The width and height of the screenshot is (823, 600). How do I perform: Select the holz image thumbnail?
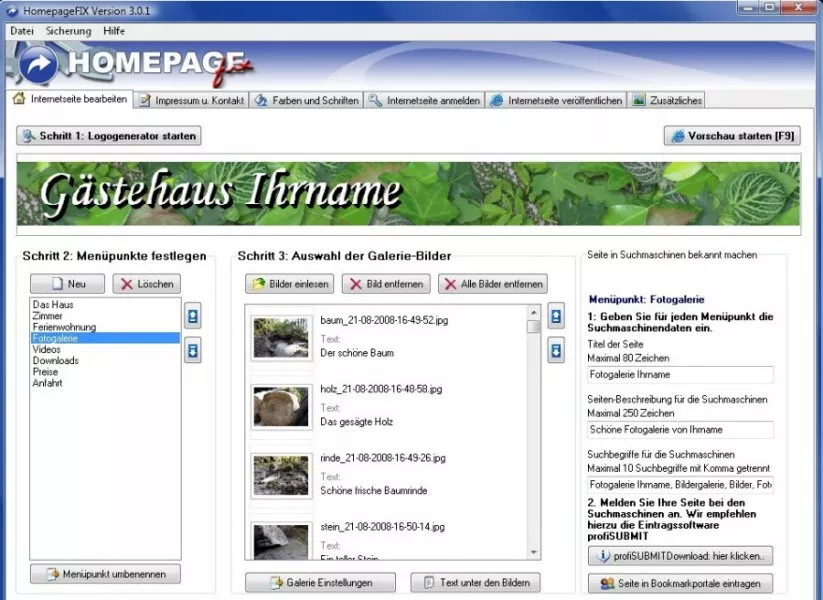point(281,406)
